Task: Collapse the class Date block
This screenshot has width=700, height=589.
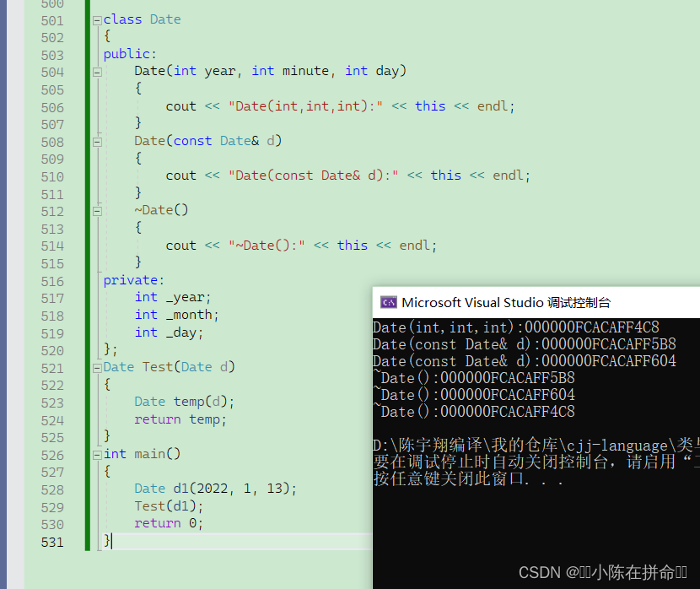Action: pyautogui.click(x=97, y=20)
